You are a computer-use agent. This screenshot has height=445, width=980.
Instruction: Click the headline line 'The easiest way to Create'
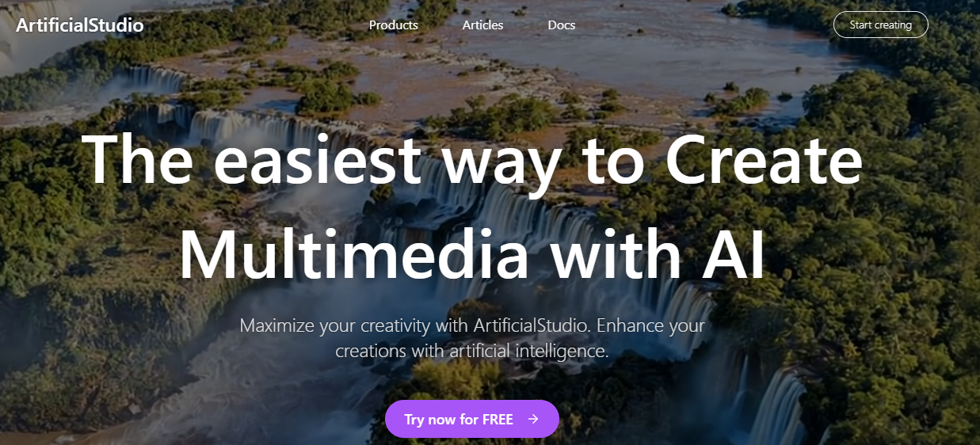(x=471, y=159)
